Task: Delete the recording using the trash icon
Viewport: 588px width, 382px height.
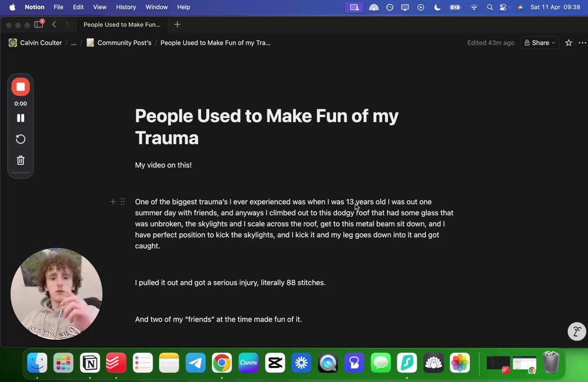Action: point(21,160)
